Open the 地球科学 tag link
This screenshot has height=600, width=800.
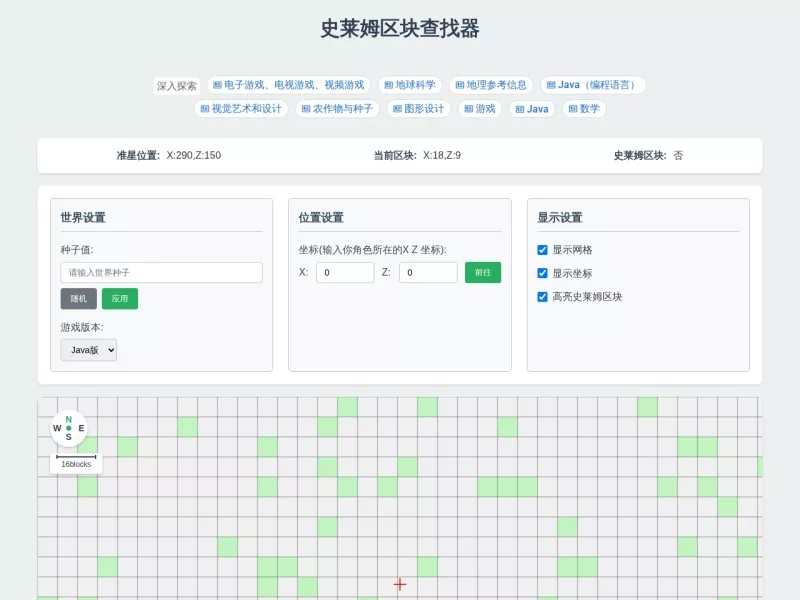pos(410,85)
